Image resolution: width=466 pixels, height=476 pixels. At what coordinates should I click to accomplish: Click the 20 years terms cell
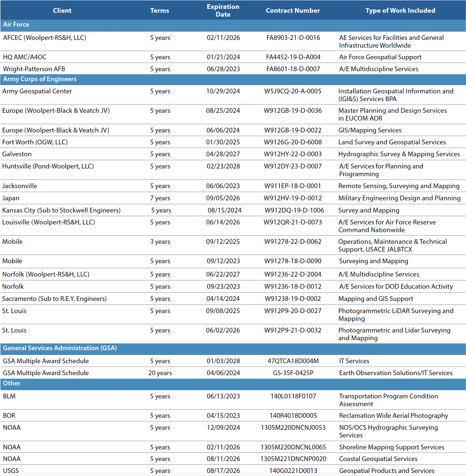(160, 373)
